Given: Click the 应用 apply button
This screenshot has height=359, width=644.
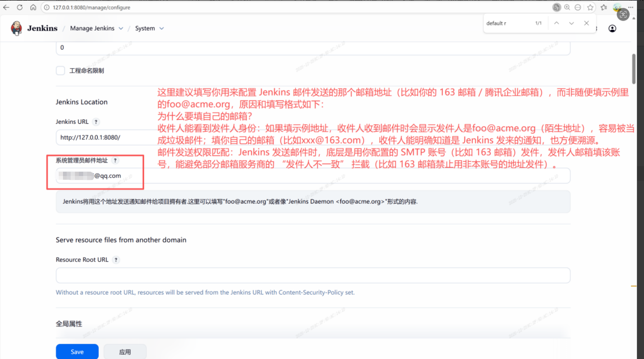Looking at the screenshot, I should click(x=125, y=352).
